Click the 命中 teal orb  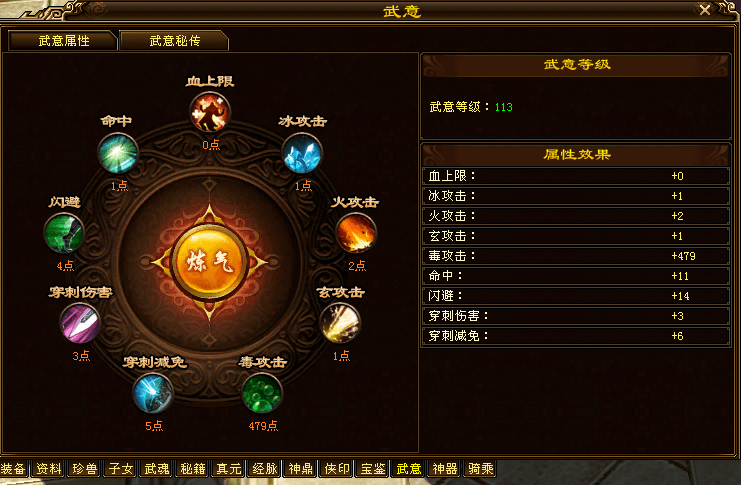coord(118,153)
